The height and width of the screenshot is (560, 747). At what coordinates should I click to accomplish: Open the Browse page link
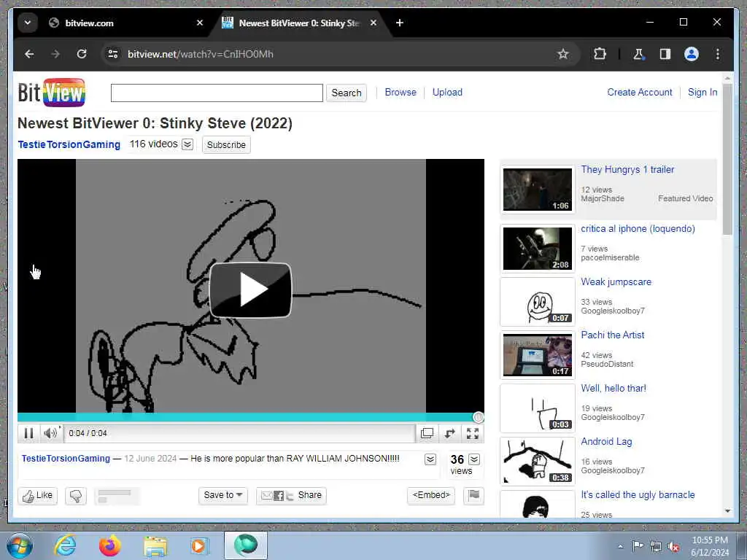coord(400,93)
